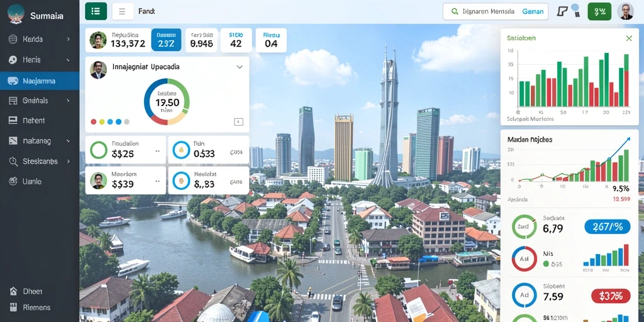Select the red dot under donut chart
644x322 pixels.
pos(94,121)
